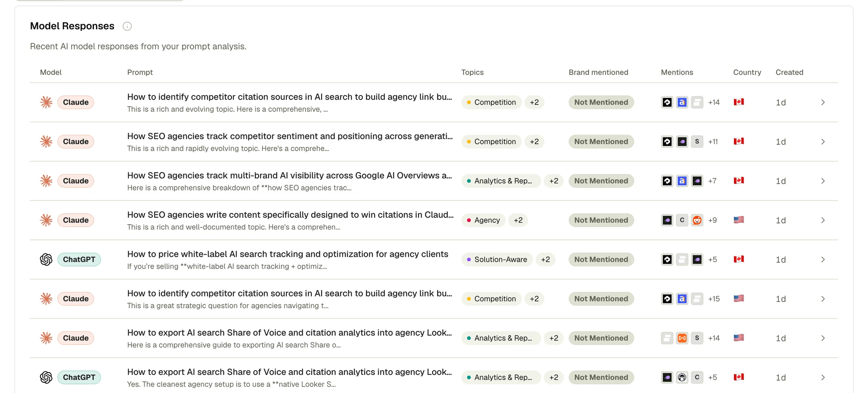Viewport: 868px width, 393px height.
Task: Click the Prompt column header
Action: (140, 72)
